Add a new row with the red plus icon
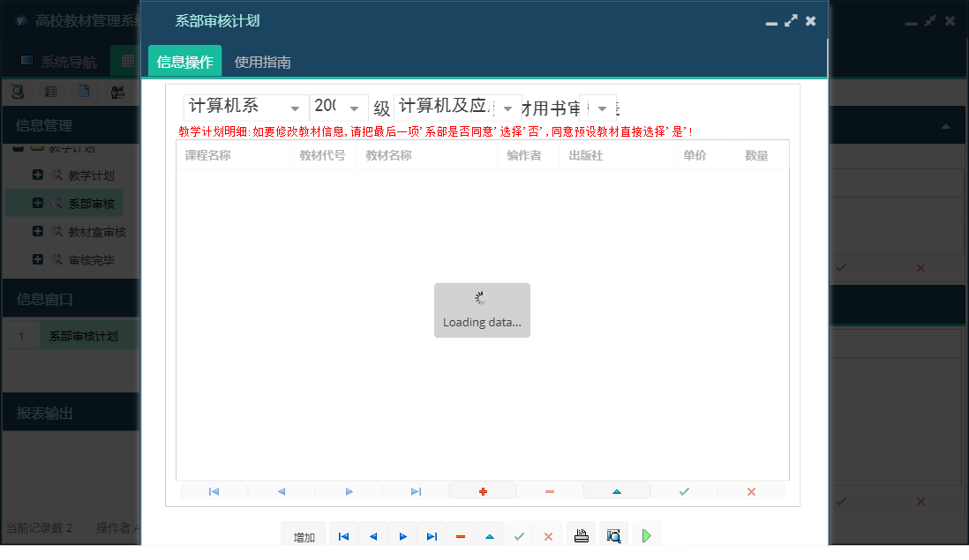This screenshot has width=969, height=560. 483,490
